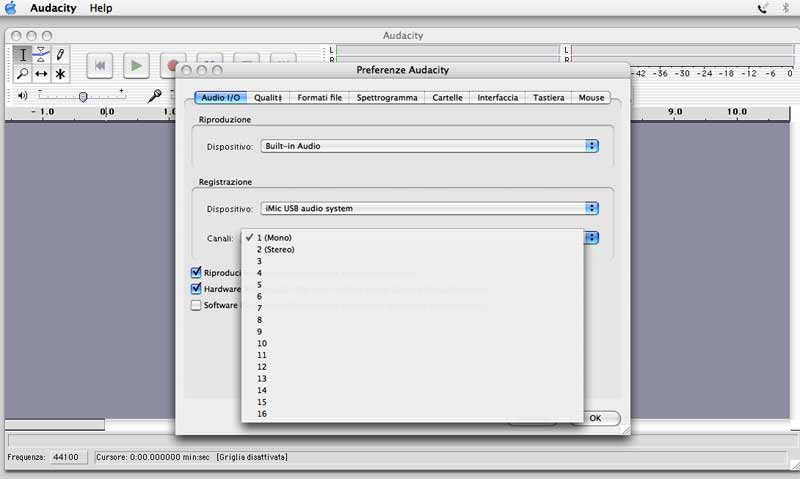Switch to the Cartelle tab
The image size is (800, 479).
point(447,97)
